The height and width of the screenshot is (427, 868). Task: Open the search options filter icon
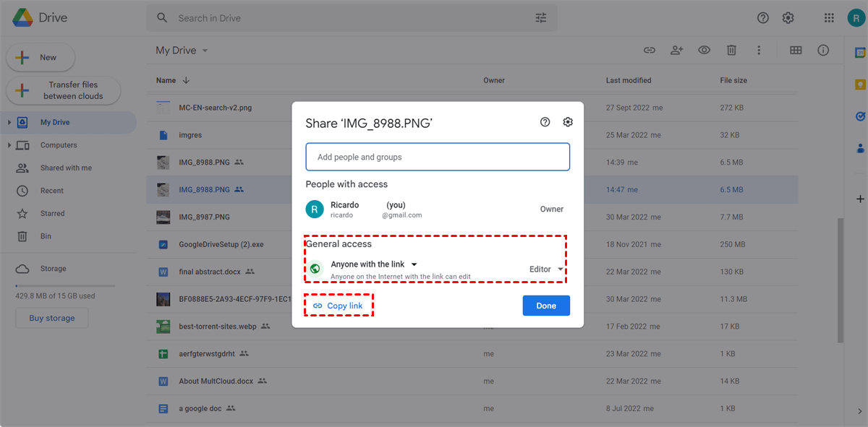[x=541, y=18]
